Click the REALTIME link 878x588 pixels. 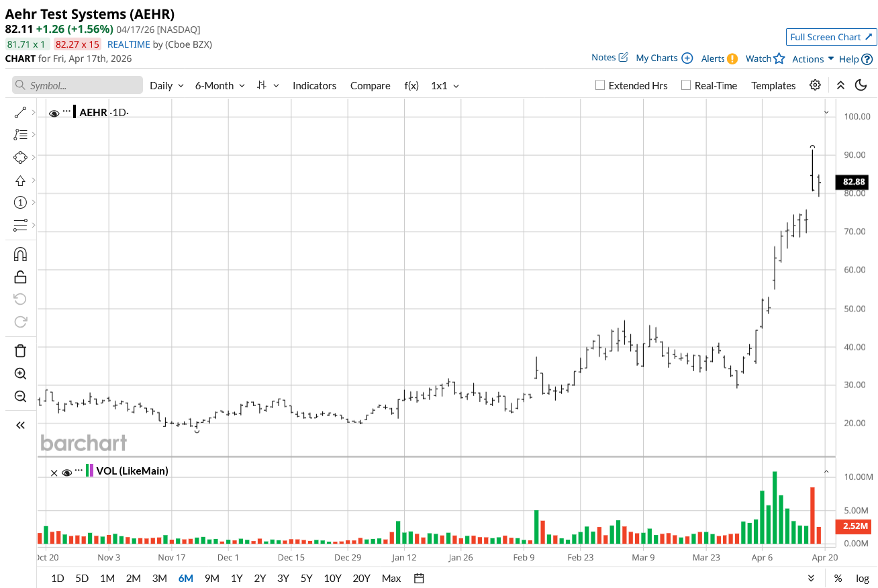coord(129,44)
